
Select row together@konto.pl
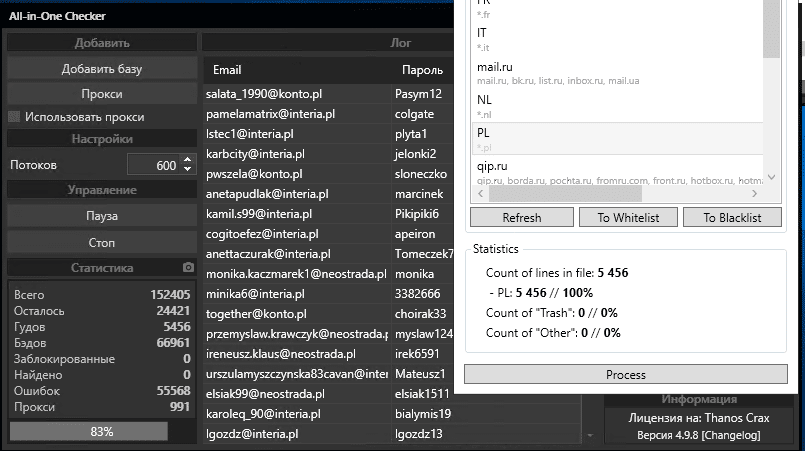[329, 314]
